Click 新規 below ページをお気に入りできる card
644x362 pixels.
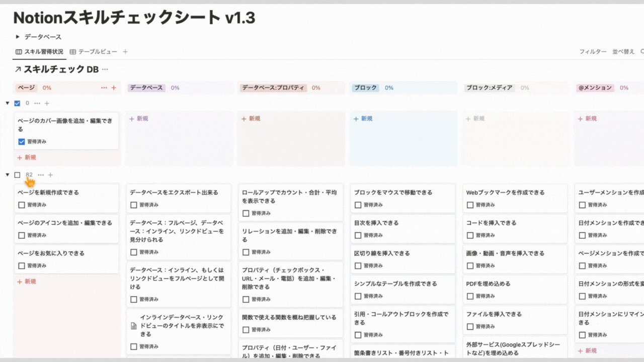tap(27, 282)
